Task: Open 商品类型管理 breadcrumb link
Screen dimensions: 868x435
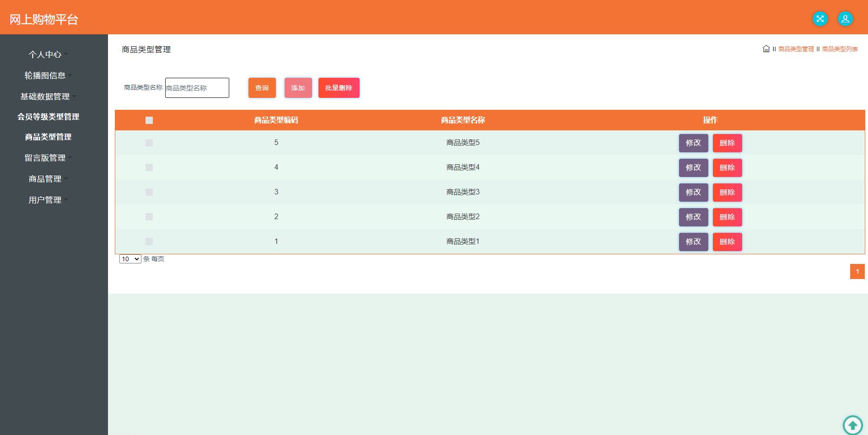Action: click(x=796, y=49)
